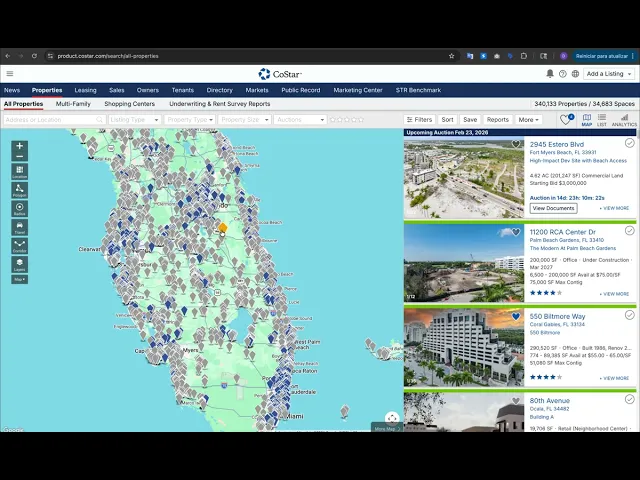Switch to the Multi-Family tab
Image resolution: width=640 pixels, height=480 pixels.
(x=73, y=104)
